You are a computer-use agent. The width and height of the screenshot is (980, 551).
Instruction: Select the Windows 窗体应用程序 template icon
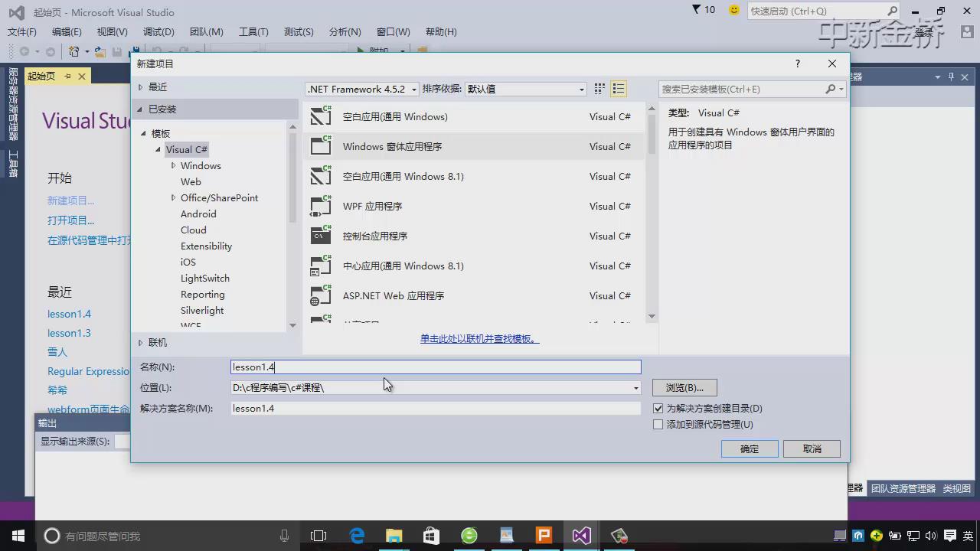(x=321, y=145)
